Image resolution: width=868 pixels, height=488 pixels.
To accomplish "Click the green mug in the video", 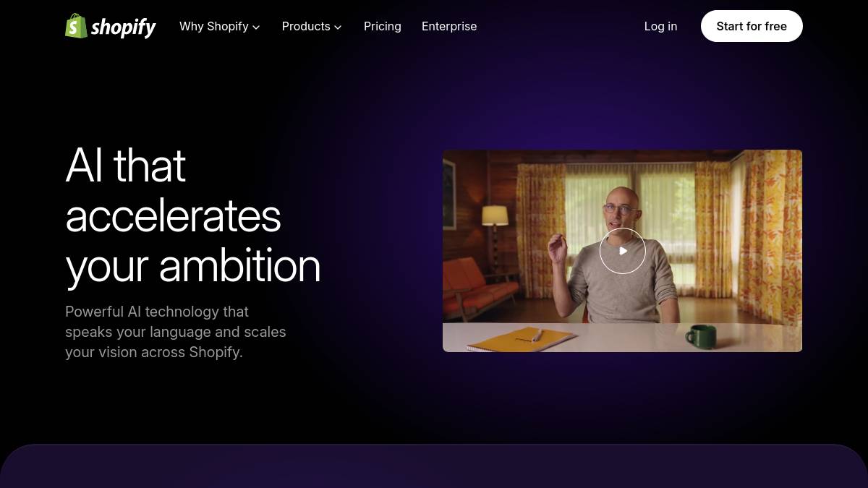I will [x=700, y=335].
